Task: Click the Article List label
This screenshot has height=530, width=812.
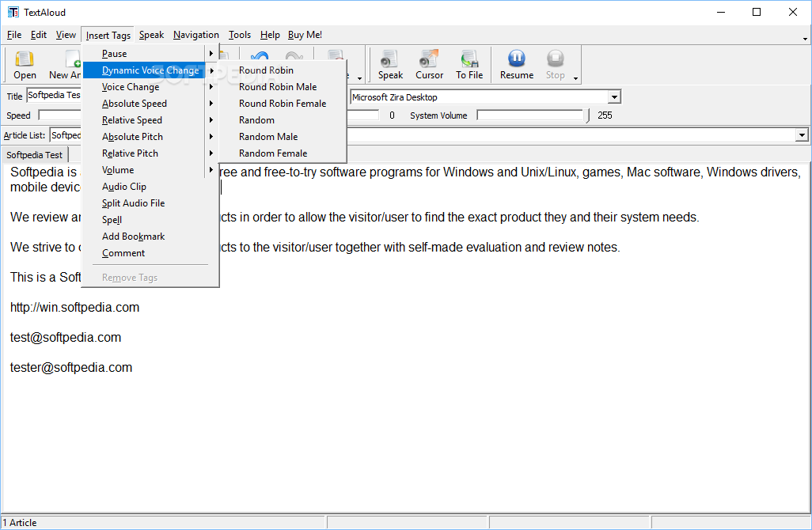Action: [x=25, y=135]
